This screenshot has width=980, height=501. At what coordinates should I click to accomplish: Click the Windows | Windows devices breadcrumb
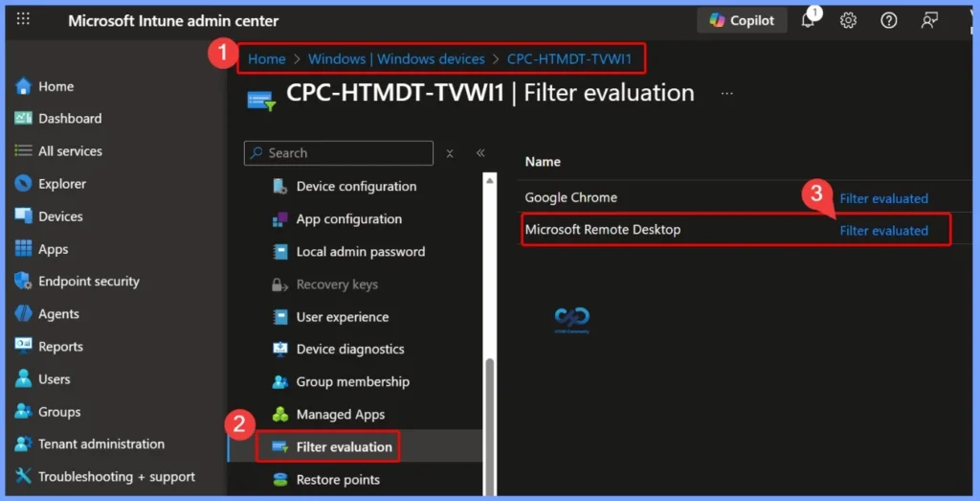point(396,58)
